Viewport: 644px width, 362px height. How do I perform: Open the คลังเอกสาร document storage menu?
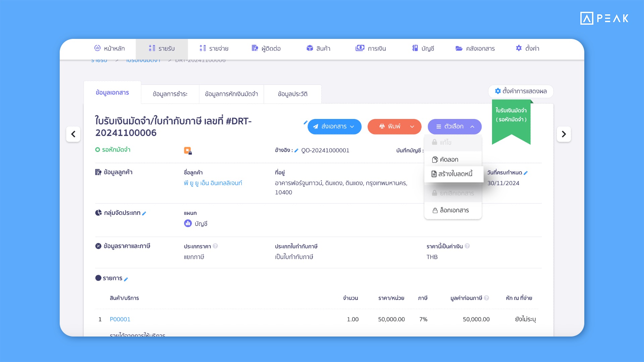point(475,48)
